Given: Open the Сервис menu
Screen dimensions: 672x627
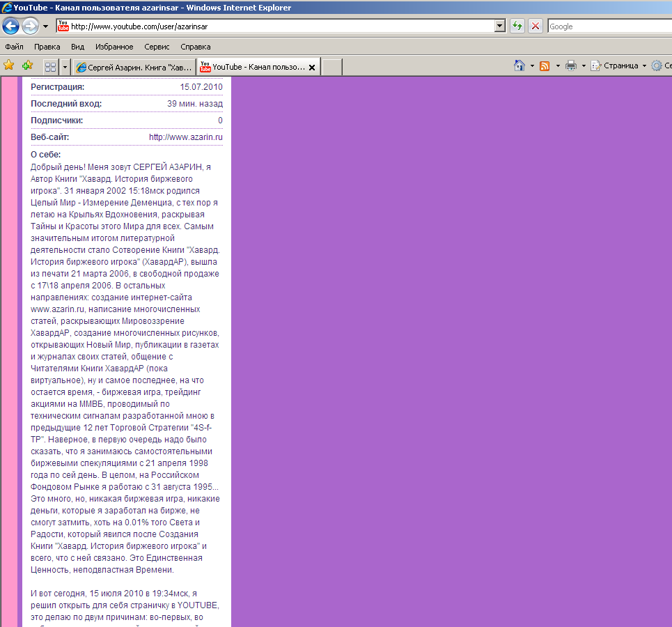Looking at the screenshot, I should [157, 47].
